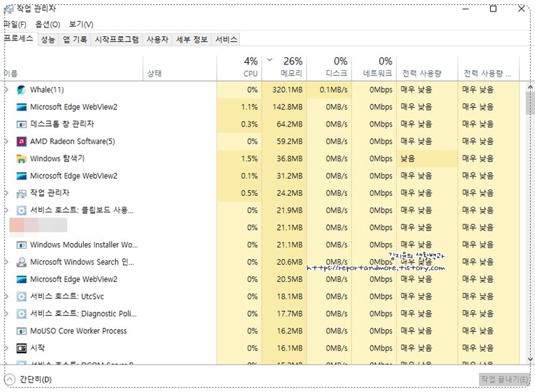Switch to the 프로세스 tab
The height and width of the screenshot is (392, 535).
coord(19,38)
